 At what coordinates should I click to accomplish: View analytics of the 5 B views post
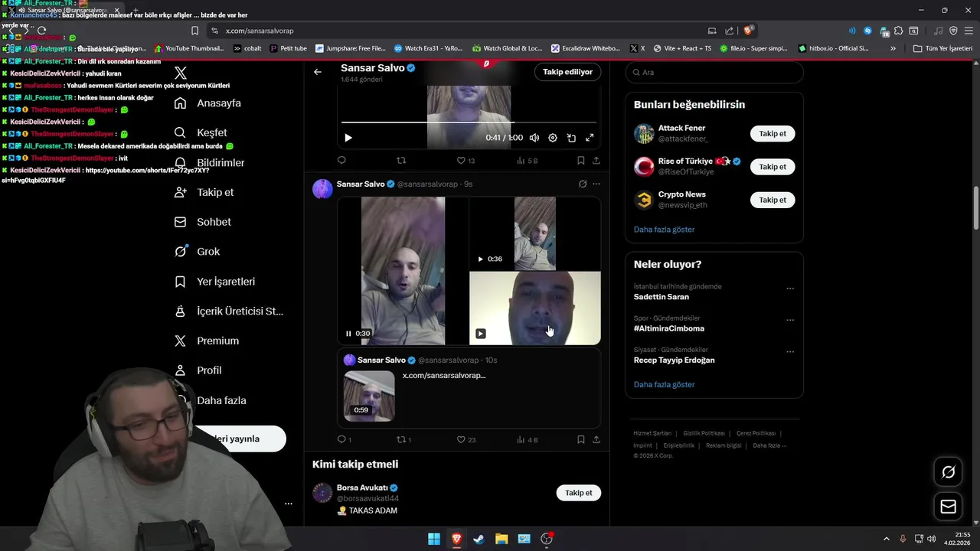(528, 161)
